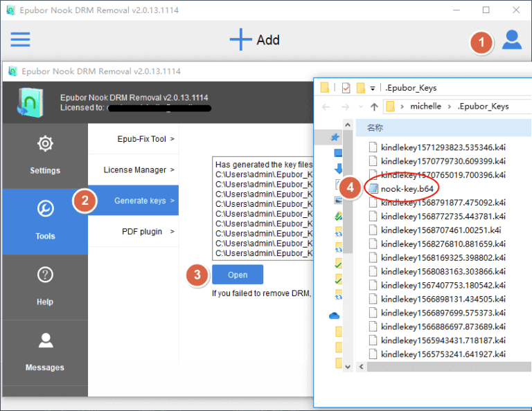The height and width of the screenshot is (411, 532).
Task: Click the sidebar scroll down arrow in Explorer
Action: [x=348, y=367]
